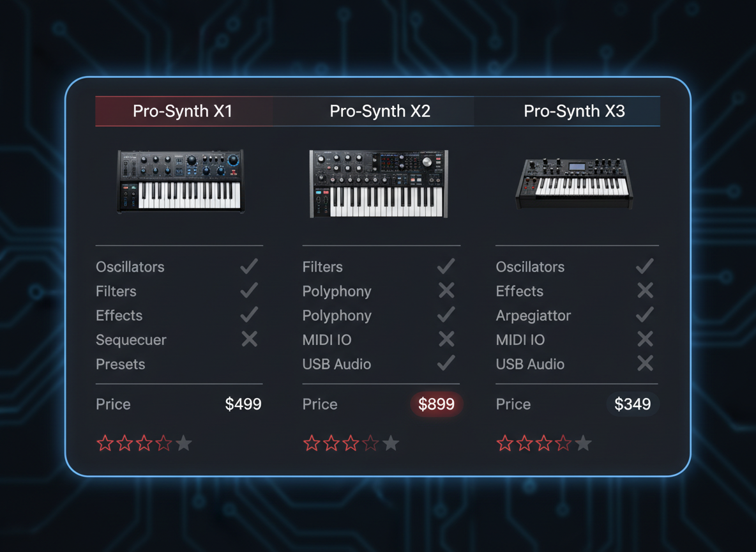Viewport: 756px width, 552px height.
Task: Click the X icon beside USB Audio on Pro-Synth X3
Action: pos(644,364)
